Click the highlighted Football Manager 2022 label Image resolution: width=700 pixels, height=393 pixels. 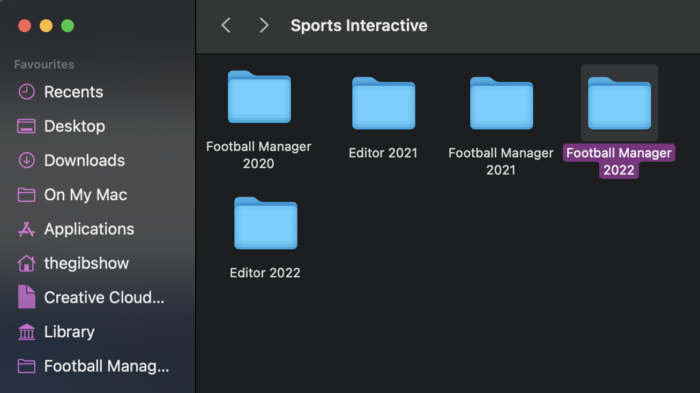coord(619,161)
